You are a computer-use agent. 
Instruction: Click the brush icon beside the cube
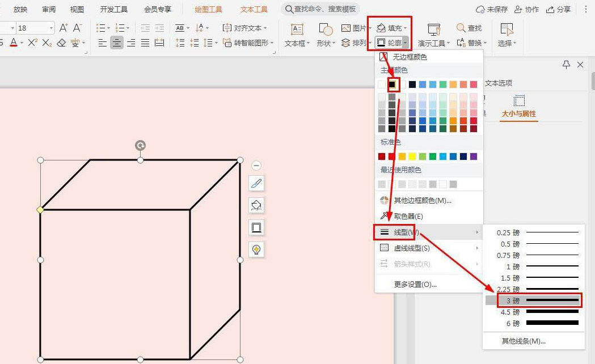[x=256, y=183]
